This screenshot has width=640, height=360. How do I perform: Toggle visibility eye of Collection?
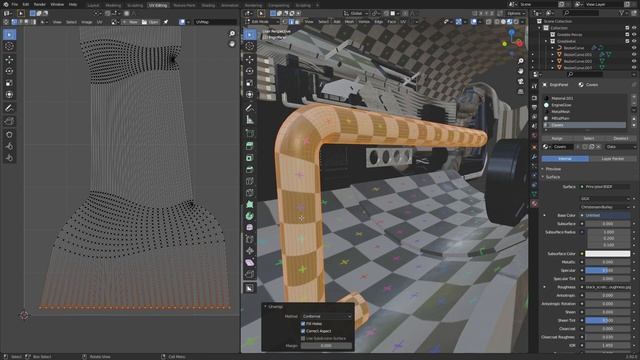click(x=634, y=28)
